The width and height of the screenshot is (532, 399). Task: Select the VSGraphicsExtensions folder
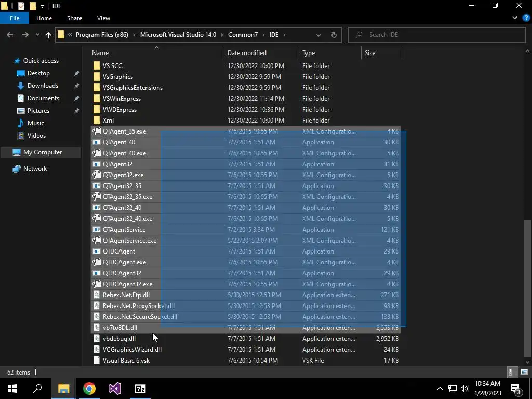pos(132,87)
